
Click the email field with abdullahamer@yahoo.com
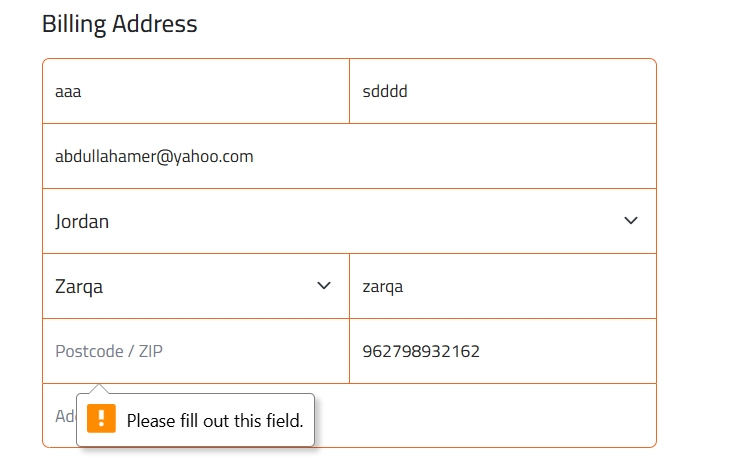coord(349,156)
